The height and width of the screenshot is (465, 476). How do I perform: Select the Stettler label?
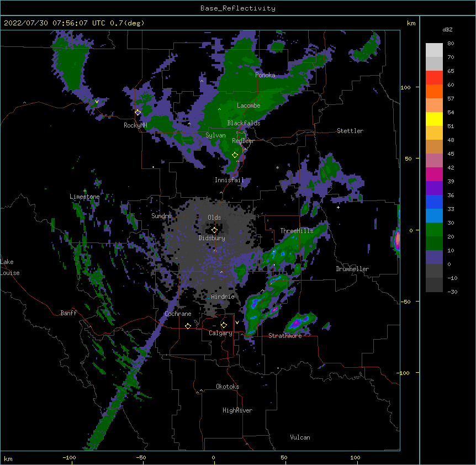pos(350,131)
